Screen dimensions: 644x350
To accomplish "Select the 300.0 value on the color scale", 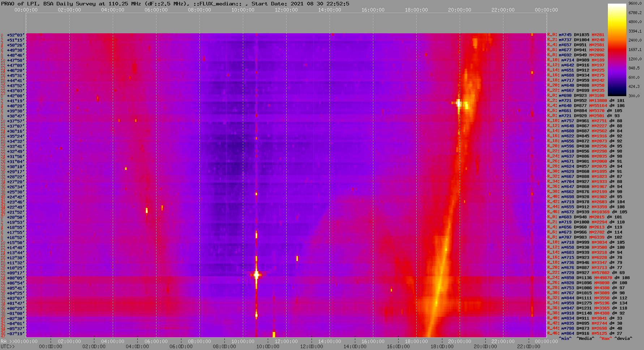I will coord(634,96).
